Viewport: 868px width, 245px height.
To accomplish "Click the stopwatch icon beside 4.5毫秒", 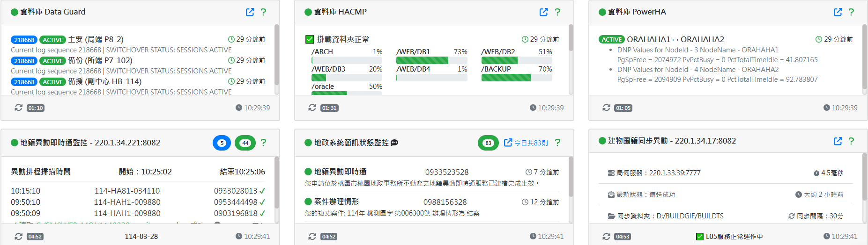I will pos(816,173).
